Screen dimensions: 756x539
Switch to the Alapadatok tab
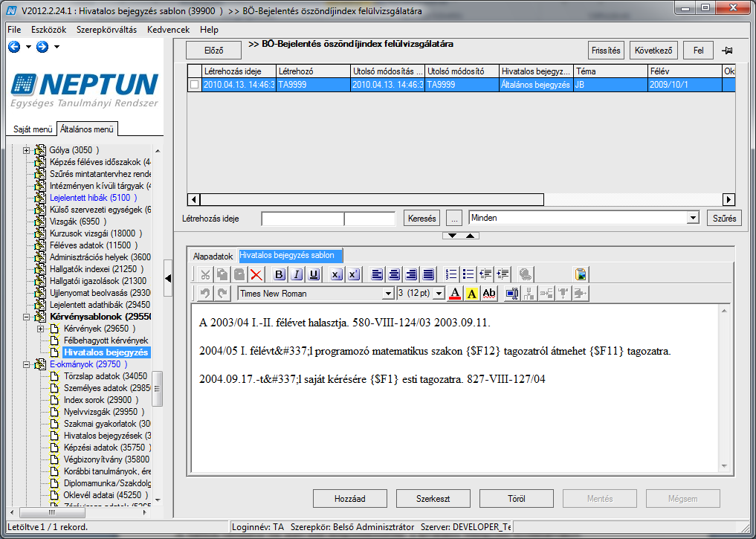[213, 256]
